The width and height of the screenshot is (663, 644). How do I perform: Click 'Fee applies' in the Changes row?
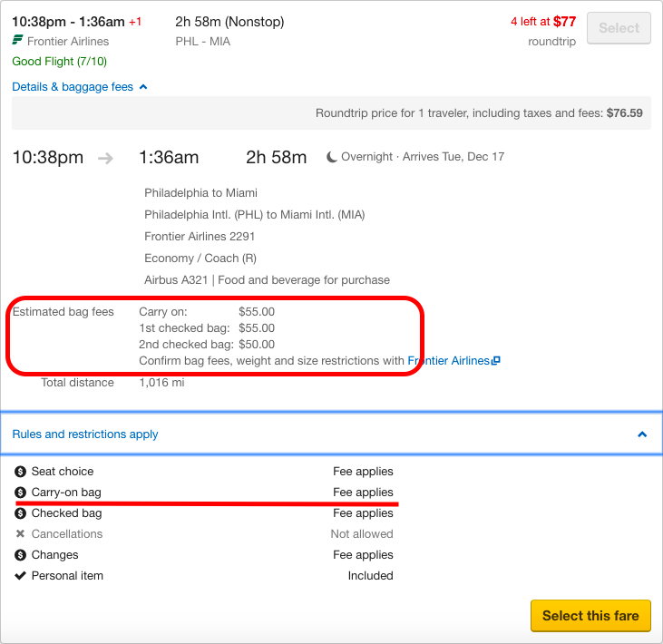point(363,555)
